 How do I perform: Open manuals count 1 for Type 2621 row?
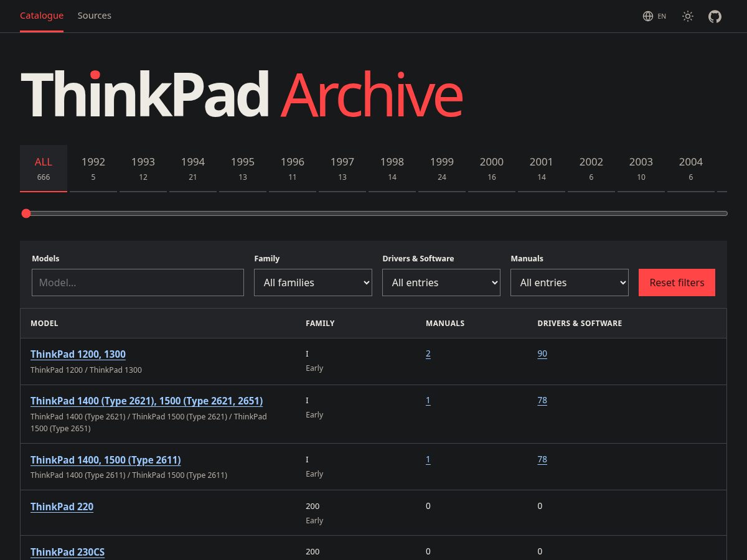click(428, 400)
